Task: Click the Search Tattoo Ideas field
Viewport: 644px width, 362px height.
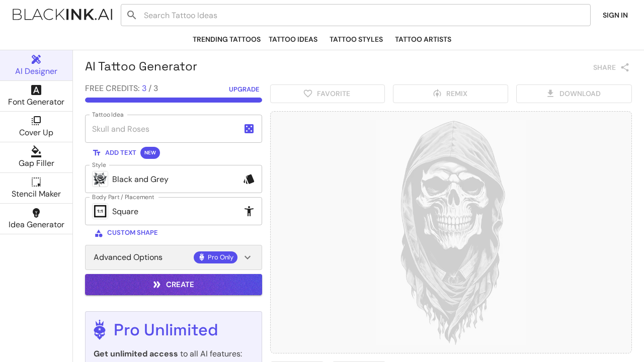Action: (x=355, y=15)
